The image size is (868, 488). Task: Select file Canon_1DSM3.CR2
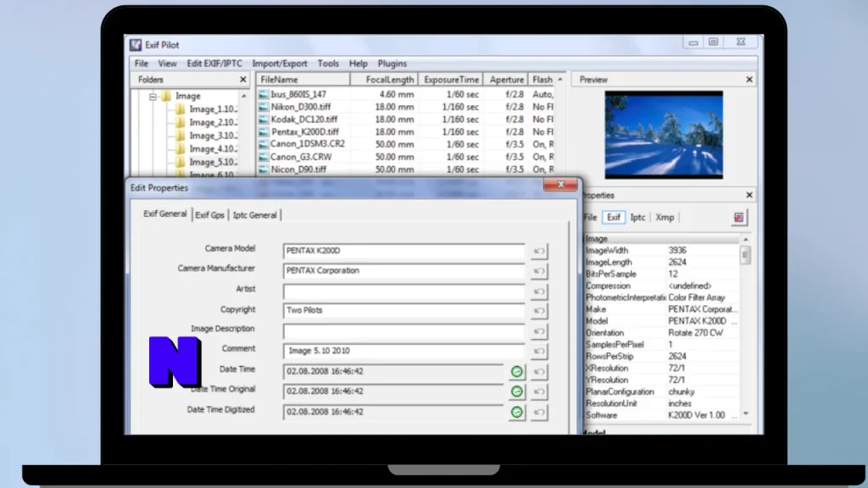[x=307, y=144]
